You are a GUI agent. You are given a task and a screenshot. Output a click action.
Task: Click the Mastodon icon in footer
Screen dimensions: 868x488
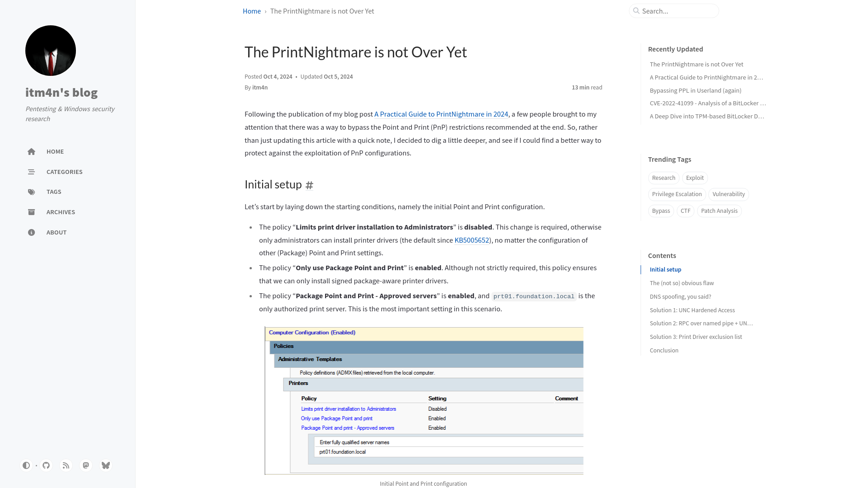[x=85, y=465]
